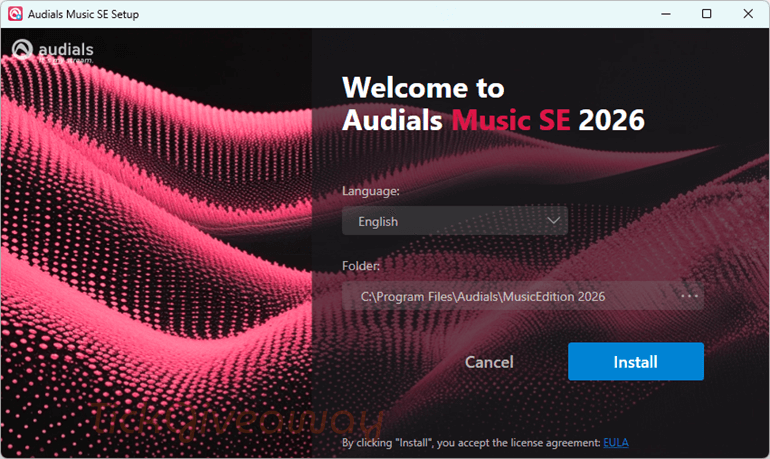The width and height of the screenshot is (770, 459).
Task: Click the 'Language:' label
Action: click(371, 191)
